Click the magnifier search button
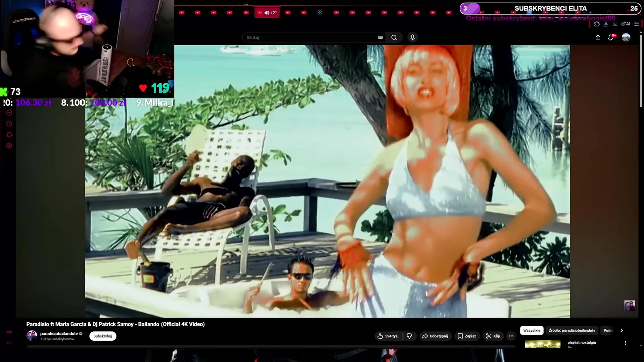Image resolution: width=644 pixels, height=362 pixels. pos(394,37)
